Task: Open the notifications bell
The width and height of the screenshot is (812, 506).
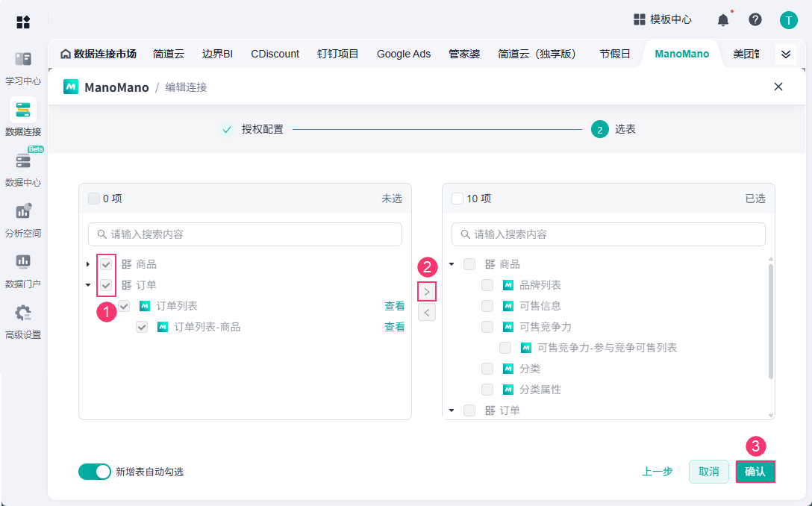Action: click(723, 20)
